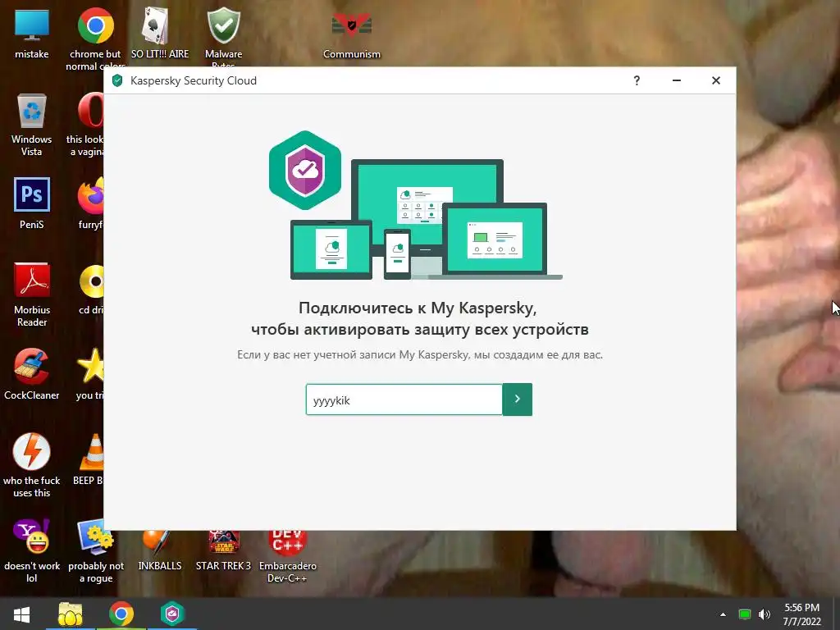
Task: Click the 'Kaspersky Security Cloud' title text
Action: 194,80
